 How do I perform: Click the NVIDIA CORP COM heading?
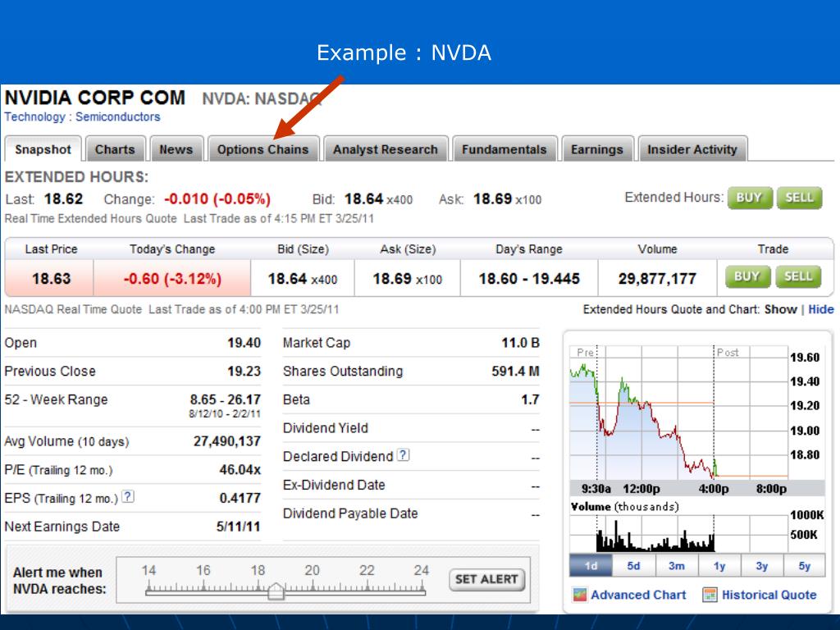[x=95, y=98]
